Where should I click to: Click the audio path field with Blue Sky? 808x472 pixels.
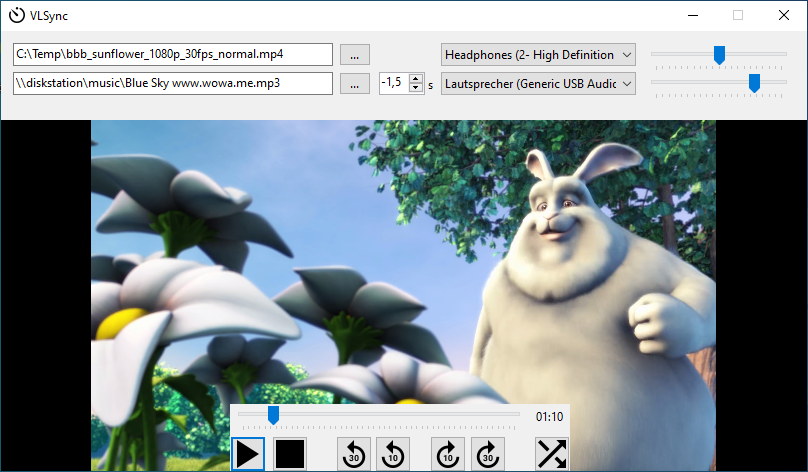tap(173, 83)
